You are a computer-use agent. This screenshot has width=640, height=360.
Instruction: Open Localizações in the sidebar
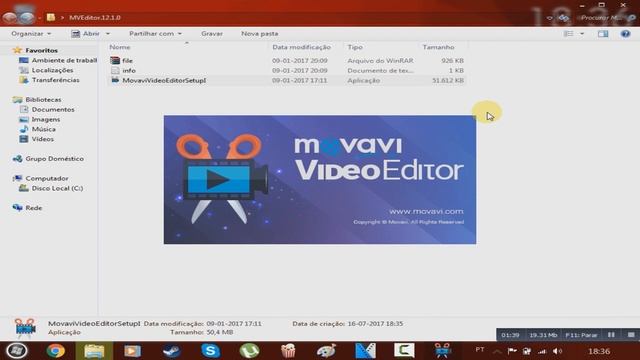coord(52,70)
